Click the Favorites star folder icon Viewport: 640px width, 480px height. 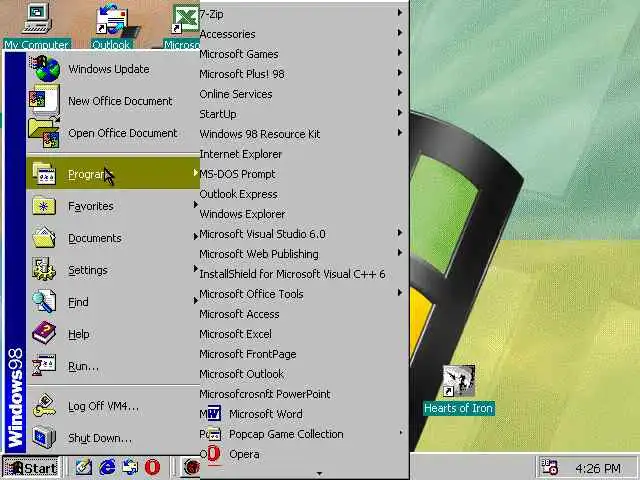click(44, 206)
